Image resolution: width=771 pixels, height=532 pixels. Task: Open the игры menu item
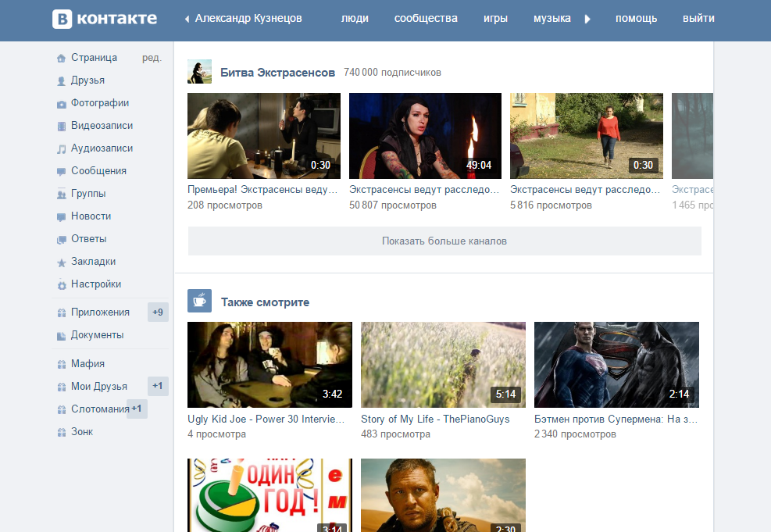495,18
